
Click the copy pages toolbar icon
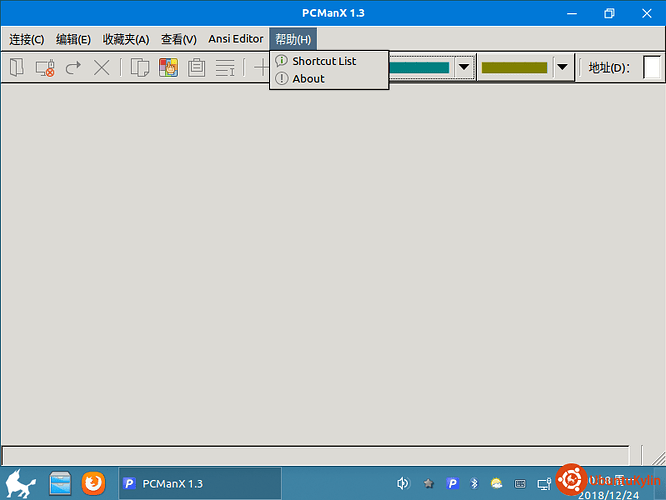(x=140, y=68)
